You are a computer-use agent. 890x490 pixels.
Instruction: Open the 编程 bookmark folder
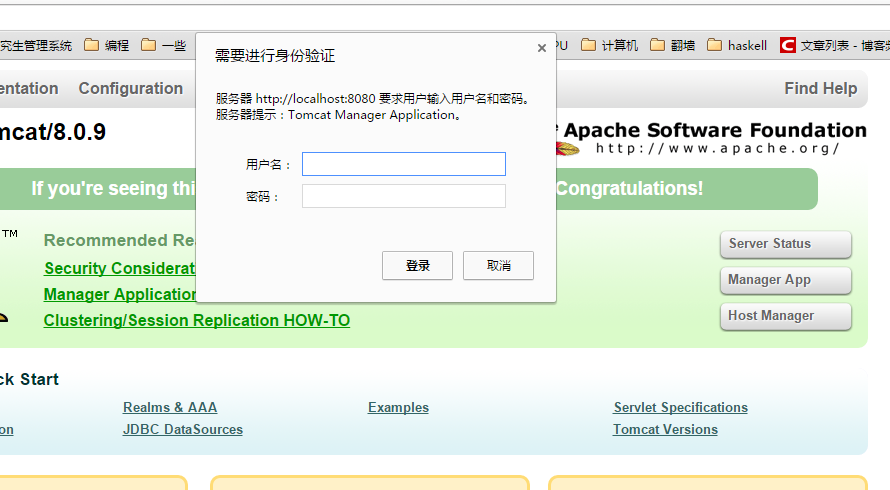107,45
